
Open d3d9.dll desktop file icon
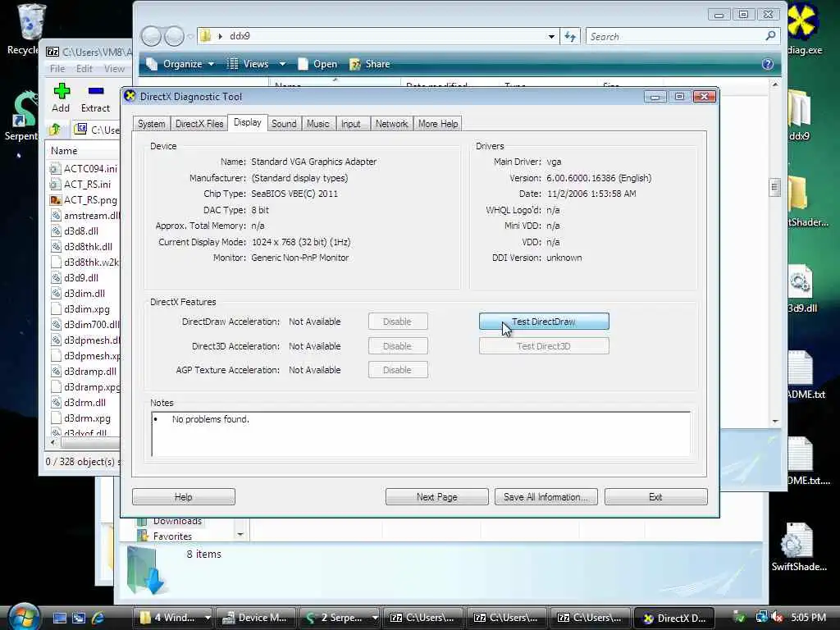click(802, 289)
